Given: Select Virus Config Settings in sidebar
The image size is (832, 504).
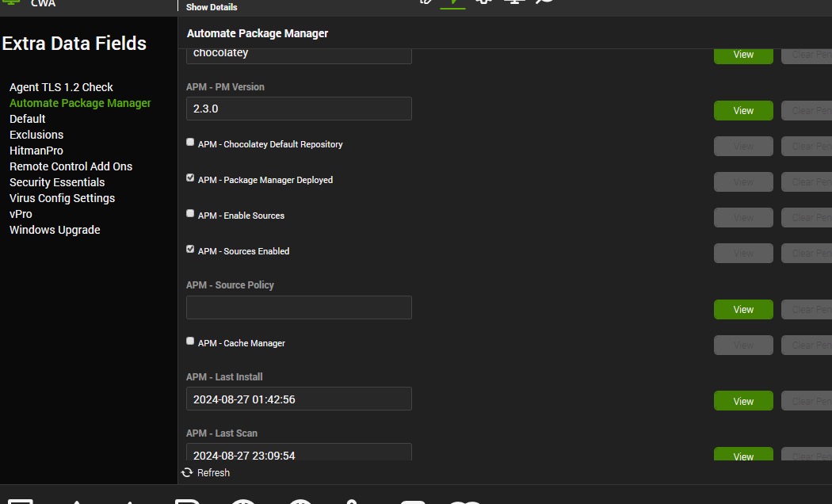Looking at the screenshot, I should pos(62,198).
